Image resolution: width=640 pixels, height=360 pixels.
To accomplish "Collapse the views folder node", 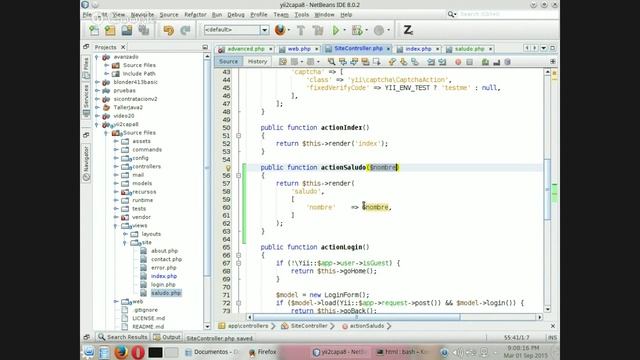I will coord(116,226).
